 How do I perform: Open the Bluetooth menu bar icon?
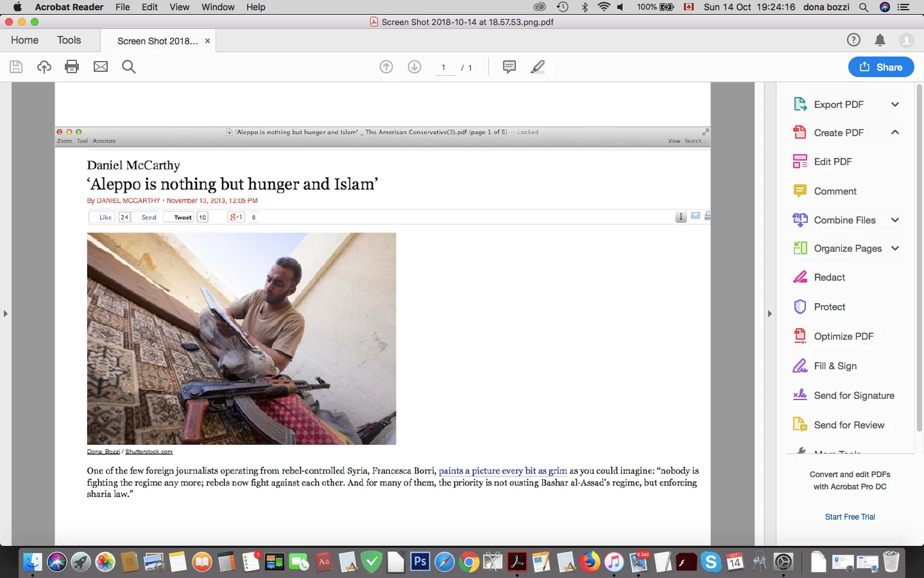[x=585, y=7]
